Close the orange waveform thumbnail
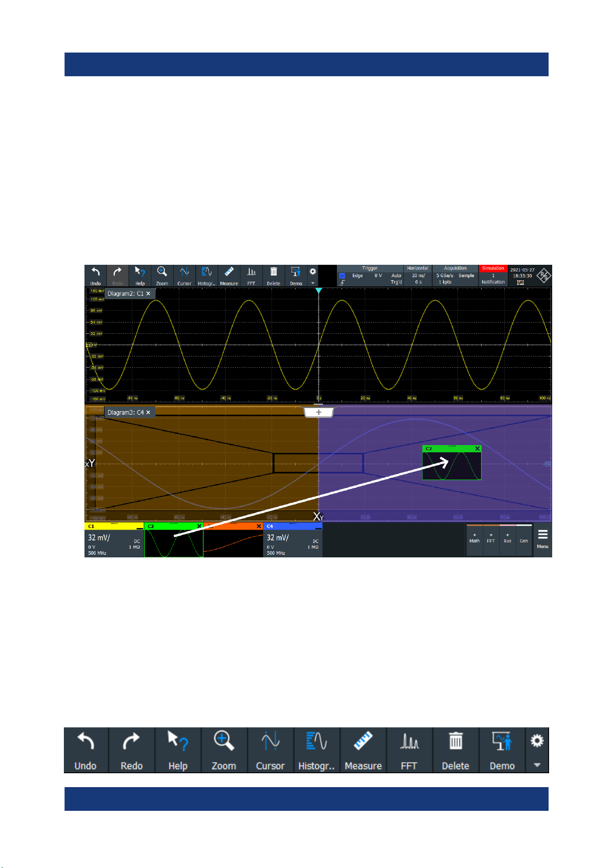Image resolution: width=614 pixels, height=868 pixels. click(259, 526)
